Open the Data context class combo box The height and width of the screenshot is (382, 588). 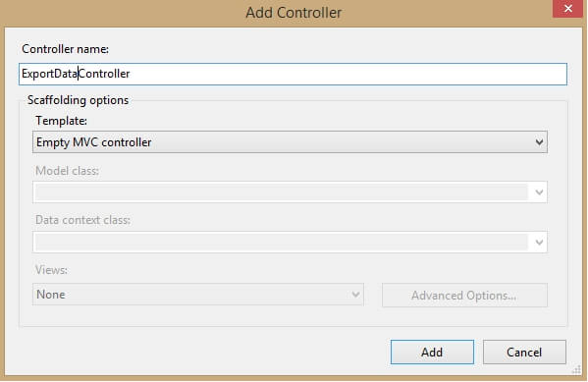290,242
